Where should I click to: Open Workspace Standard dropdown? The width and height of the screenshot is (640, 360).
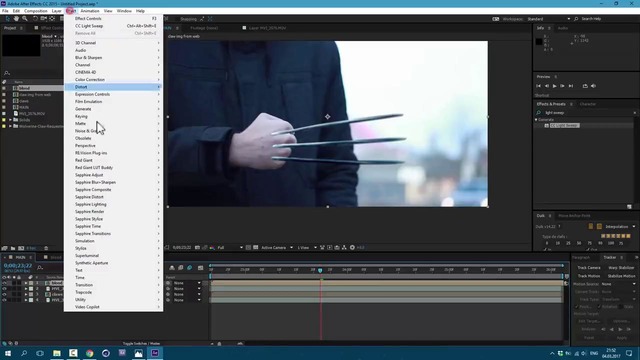549,19
